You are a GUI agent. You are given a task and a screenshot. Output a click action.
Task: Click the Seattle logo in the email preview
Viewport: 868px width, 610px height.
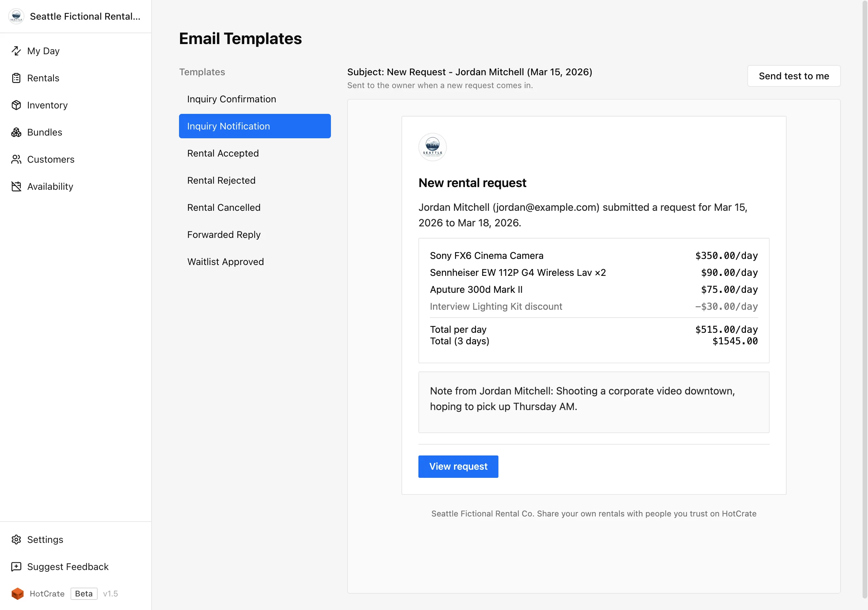[433, 147]
